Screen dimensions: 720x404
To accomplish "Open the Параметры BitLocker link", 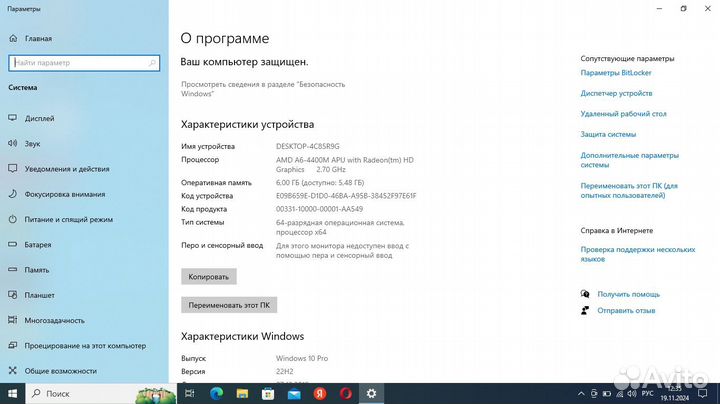I will click(x=616, y=73).
